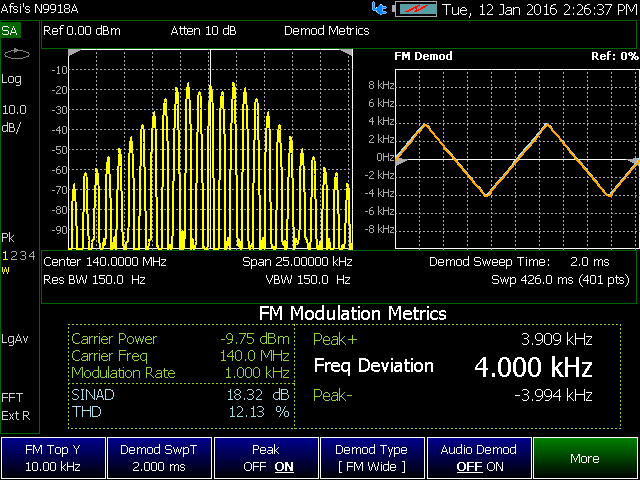640x480 pixels.
Task: Toggle the Peak OFF/ON softkey
Action: pos(266,458)
